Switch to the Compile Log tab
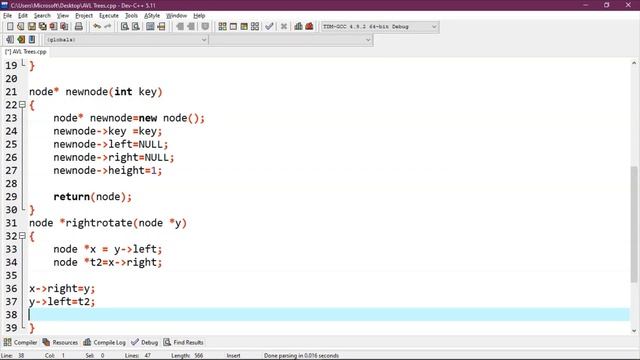 click(104, 342)
